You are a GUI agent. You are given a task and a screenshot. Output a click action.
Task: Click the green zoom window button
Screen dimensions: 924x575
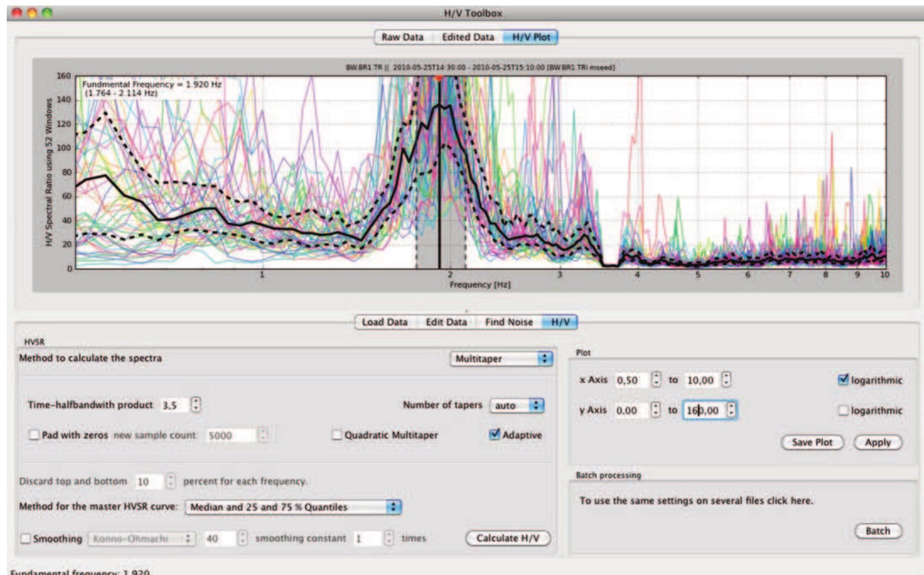click(48, 13)
